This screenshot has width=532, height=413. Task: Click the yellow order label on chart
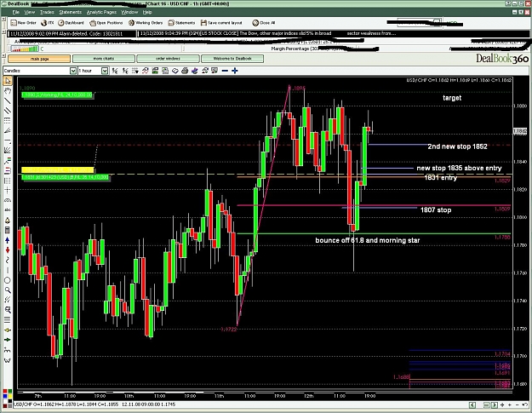pyautogui.click(x=58, y=169)
